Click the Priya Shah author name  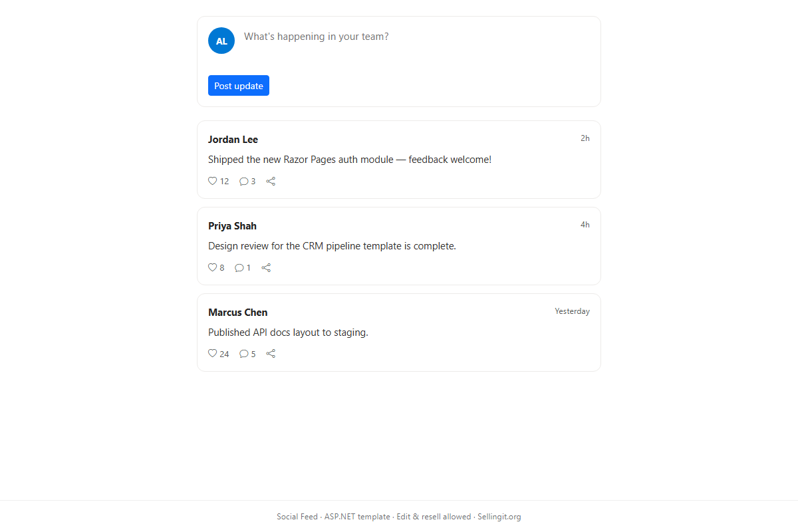tap(232, 226)
